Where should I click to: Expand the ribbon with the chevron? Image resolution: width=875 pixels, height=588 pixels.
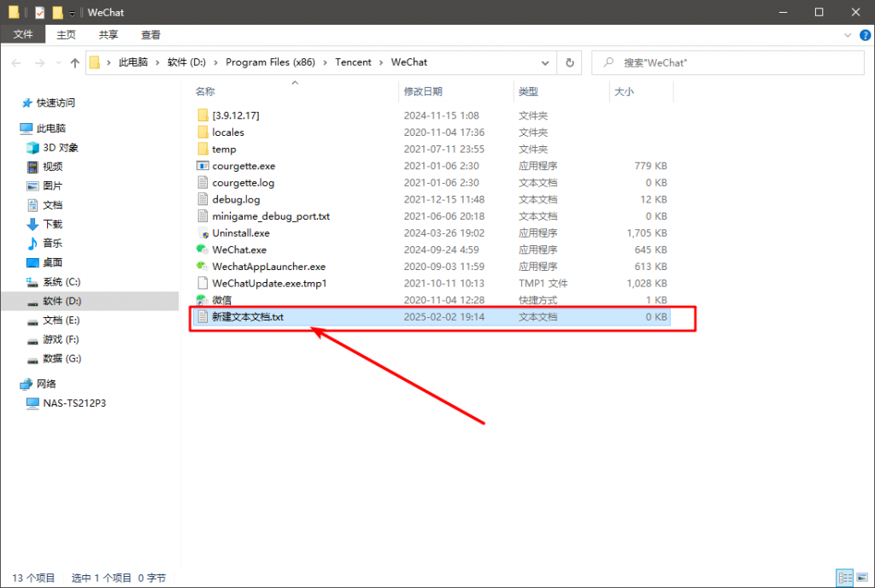[x=847, y=34]
